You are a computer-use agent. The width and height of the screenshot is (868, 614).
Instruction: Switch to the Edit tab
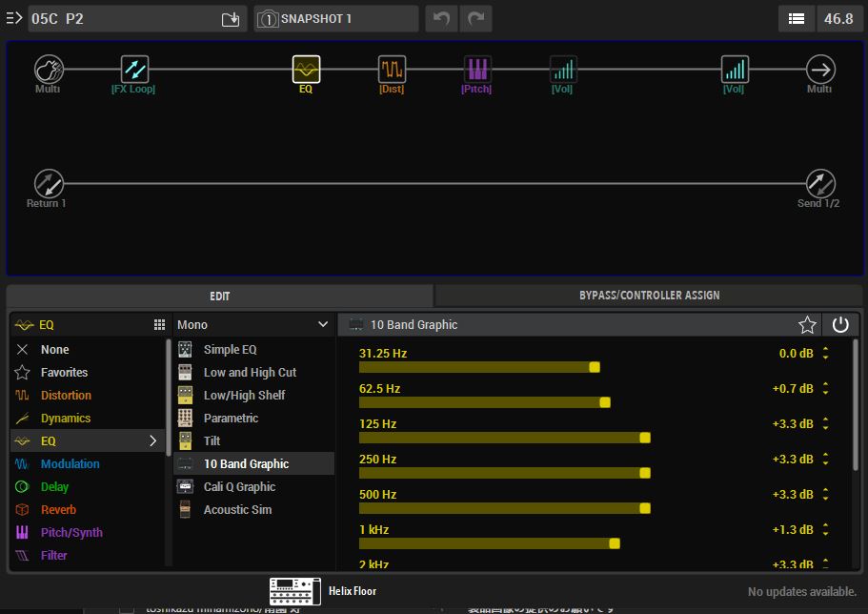220,296
